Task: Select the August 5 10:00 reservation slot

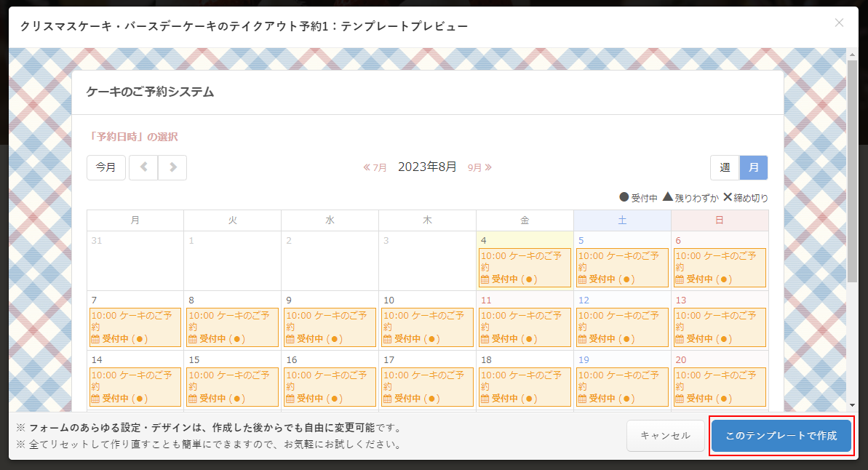Action: pos(622,268)
